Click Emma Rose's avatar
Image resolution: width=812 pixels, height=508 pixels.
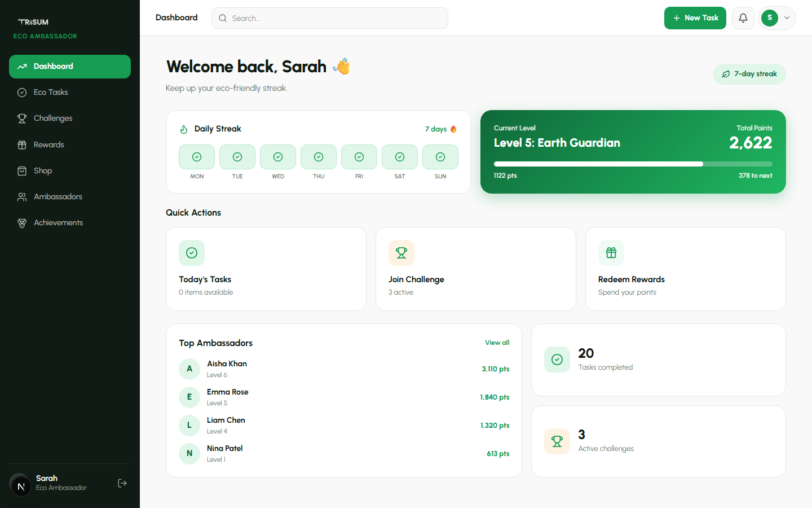189,397
